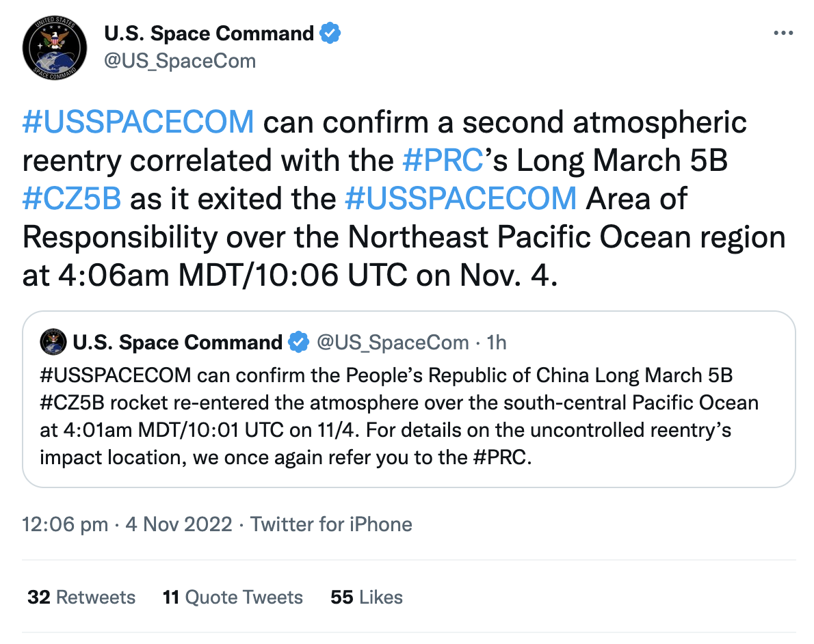View the 32 Retweets list
The height and width of the screenshot is (644, 814).
81,598
